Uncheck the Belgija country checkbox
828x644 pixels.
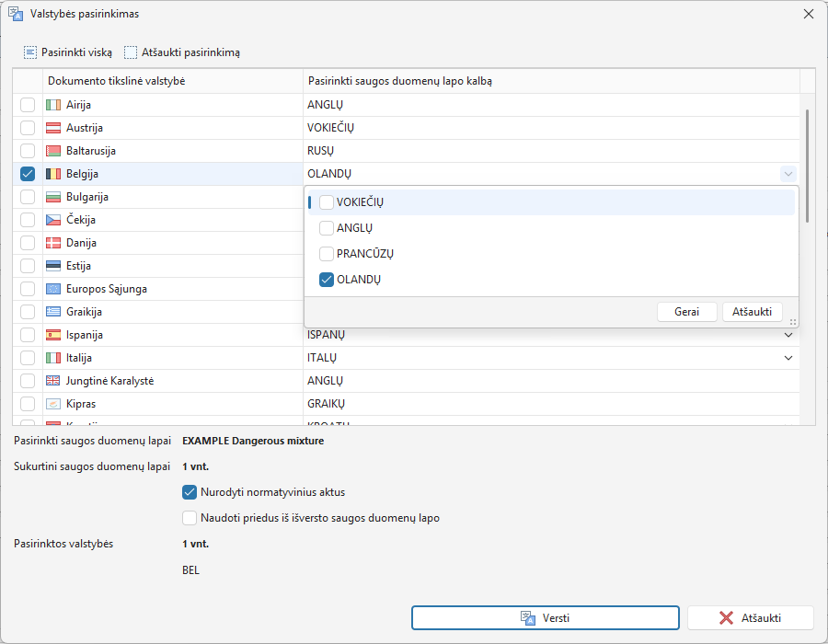point(28,174)
